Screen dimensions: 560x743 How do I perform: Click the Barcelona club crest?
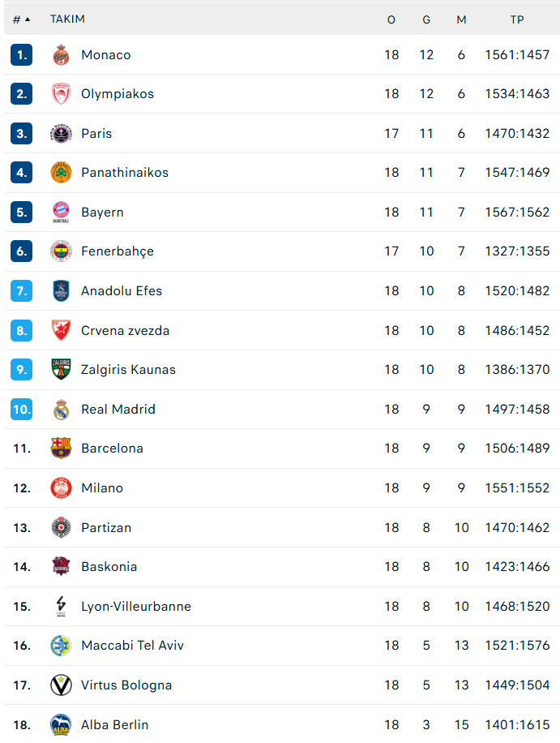coord(61,449)
